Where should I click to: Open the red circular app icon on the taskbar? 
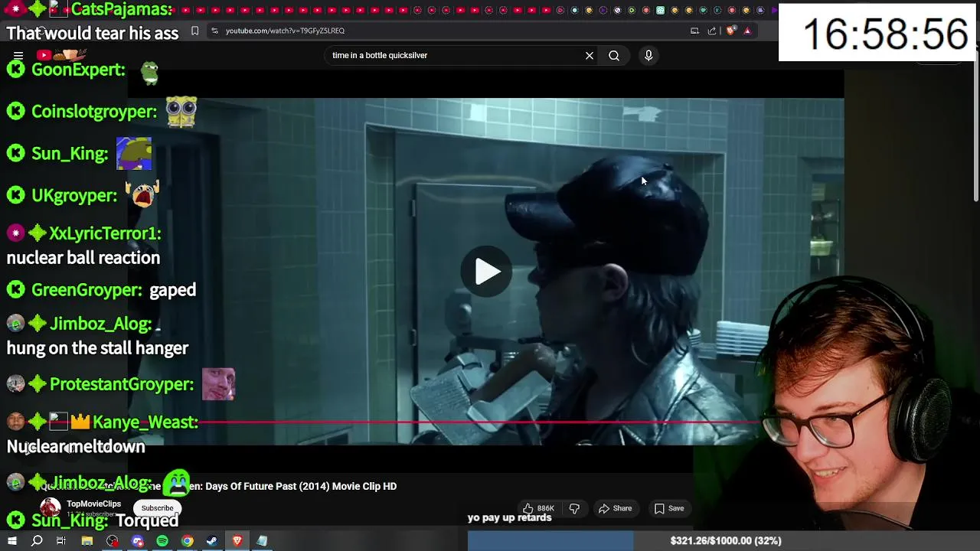point(113,541)
